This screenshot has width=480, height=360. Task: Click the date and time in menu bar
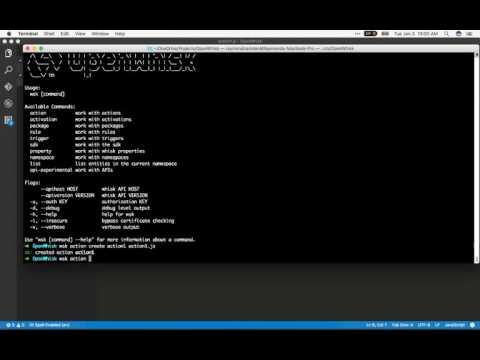[416, 34]
